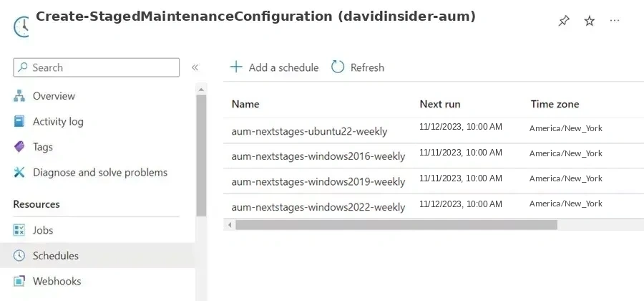Click the sidebar vertical scrollbar thumb
The width and height of the screenshot is (644, 301).
tap(201, 156)
